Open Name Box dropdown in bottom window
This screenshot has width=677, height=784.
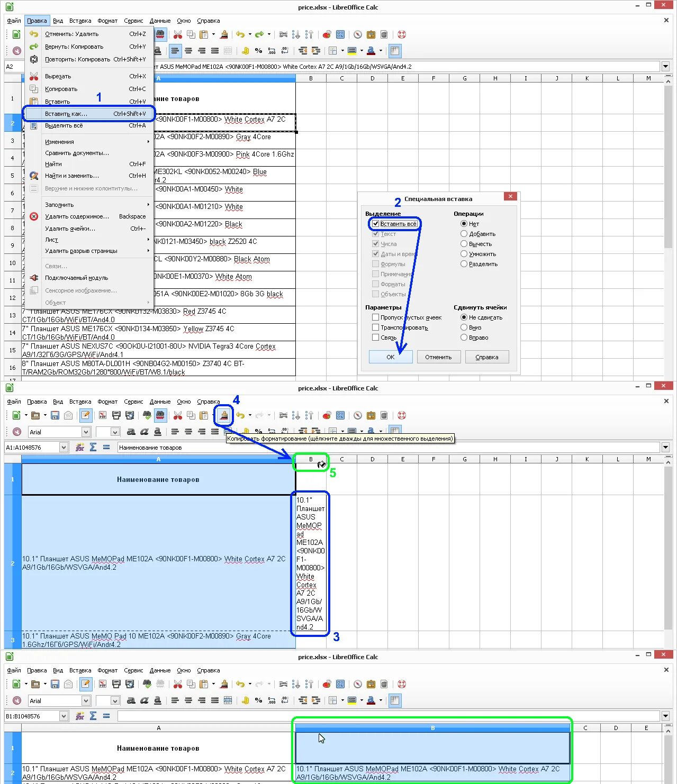click(64, 716)
